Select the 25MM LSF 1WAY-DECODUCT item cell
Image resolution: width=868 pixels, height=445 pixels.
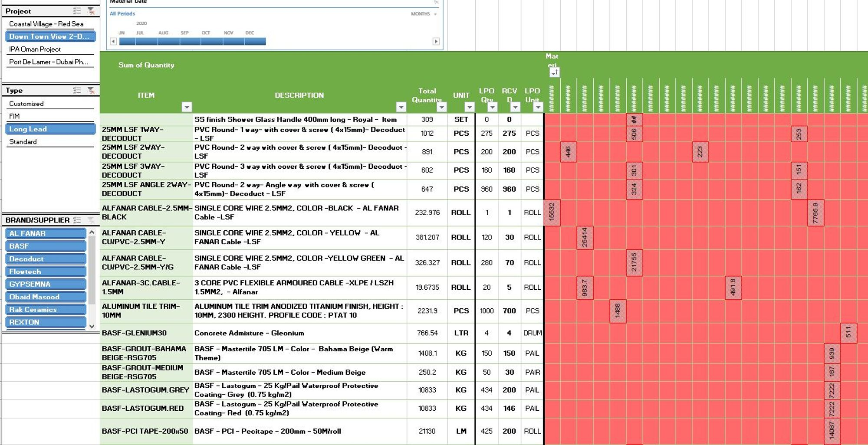146,134
